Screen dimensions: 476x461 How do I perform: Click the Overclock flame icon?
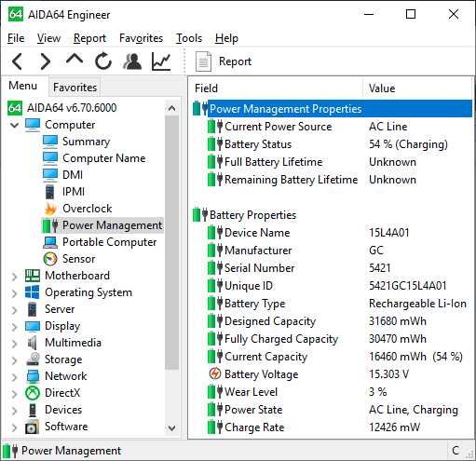(50, 209)
